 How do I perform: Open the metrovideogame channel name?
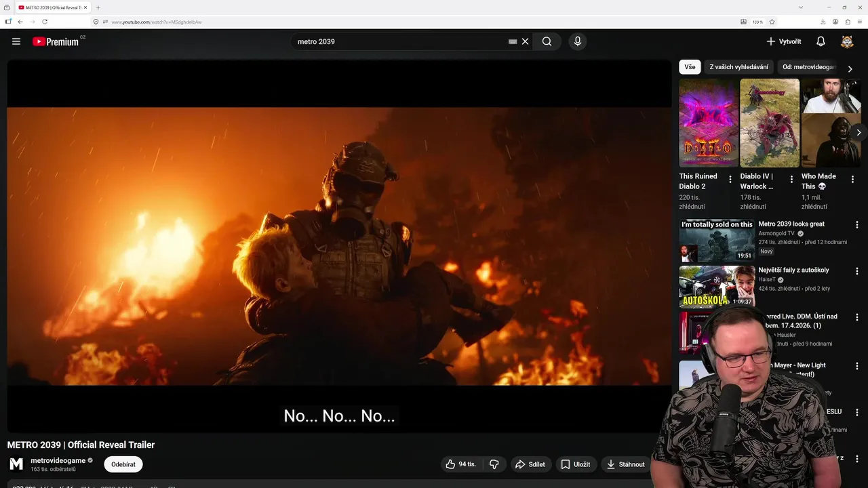click(x=58, y=460)
